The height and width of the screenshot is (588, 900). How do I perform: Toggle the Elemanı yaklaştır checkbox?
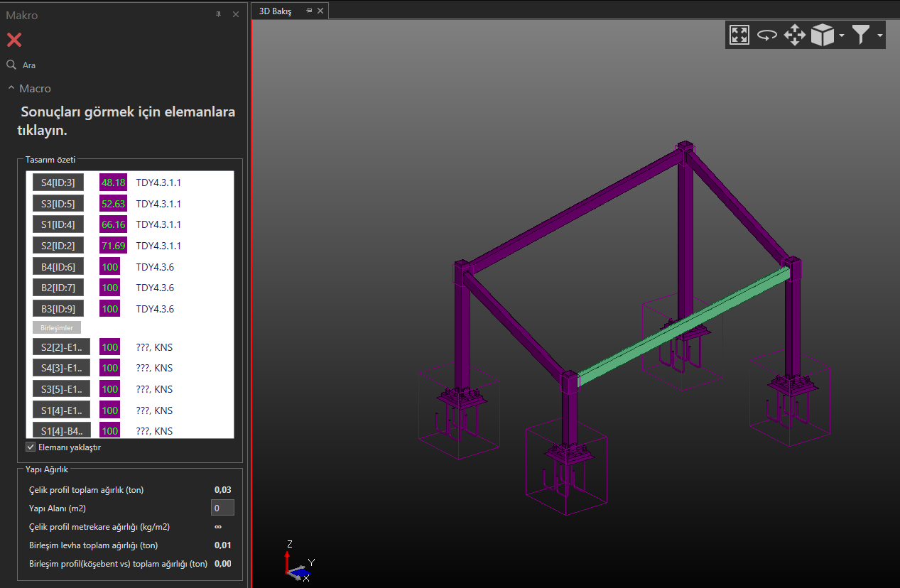31,447
